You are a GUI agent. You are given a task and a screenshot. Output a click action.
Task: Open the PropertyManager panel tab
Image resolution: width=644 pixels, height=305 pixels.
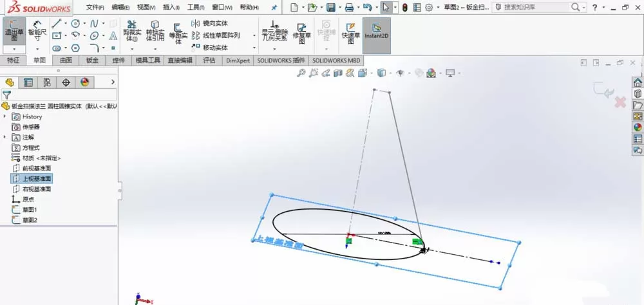pos(28,82)
